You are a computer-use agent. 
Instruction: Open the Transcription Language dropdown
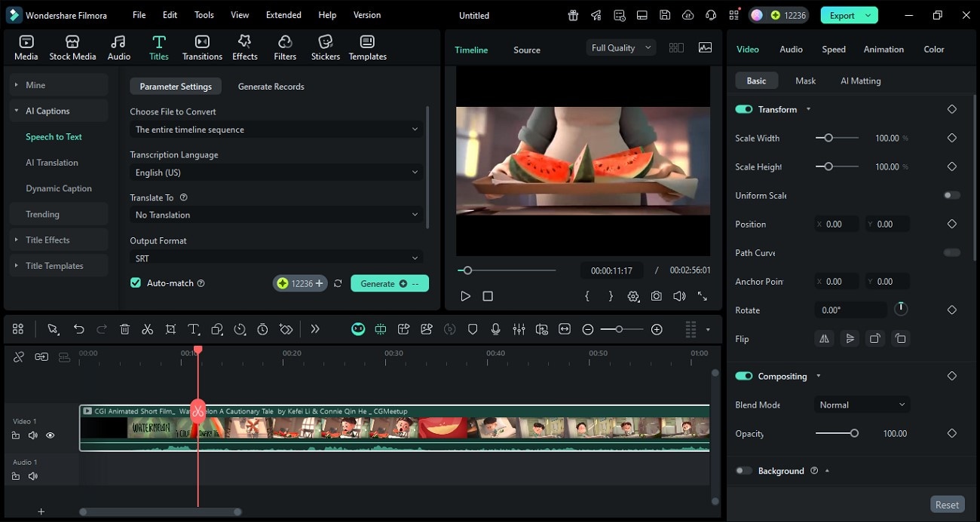coord(276,172)
